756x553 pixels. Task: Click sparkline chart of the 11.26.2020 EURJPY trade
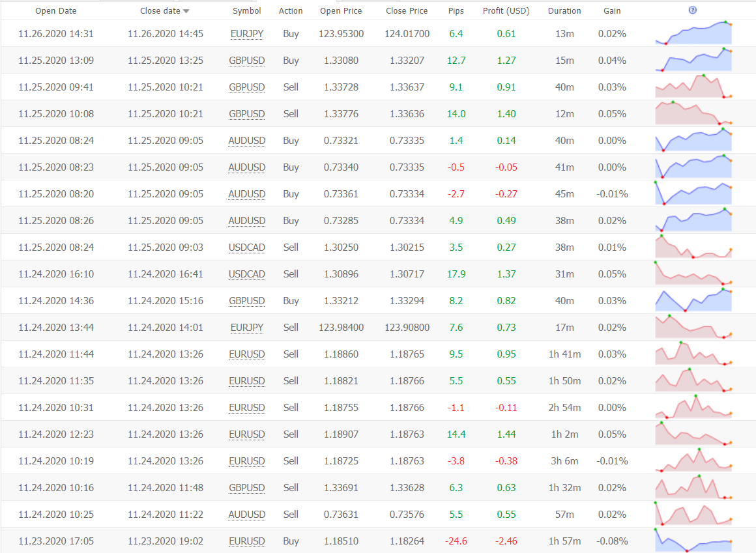pyautogui.click(x=693, y=33)
